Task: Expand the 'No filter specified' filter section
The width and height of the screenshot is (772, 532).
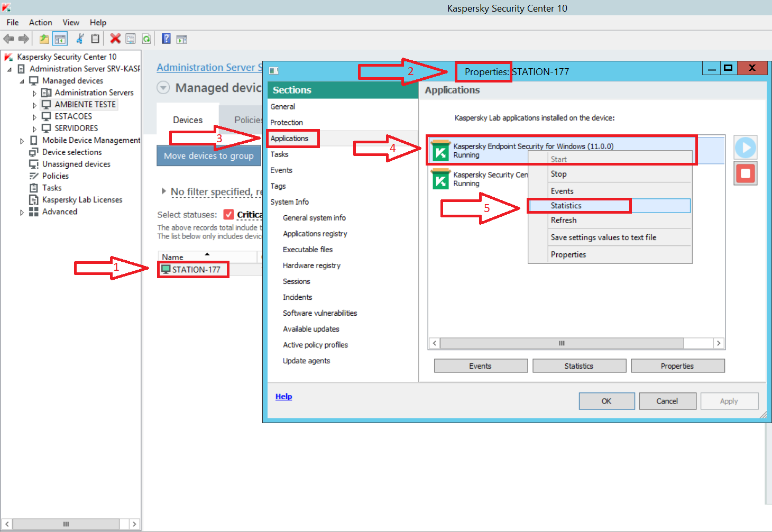Action: [163, 191]
